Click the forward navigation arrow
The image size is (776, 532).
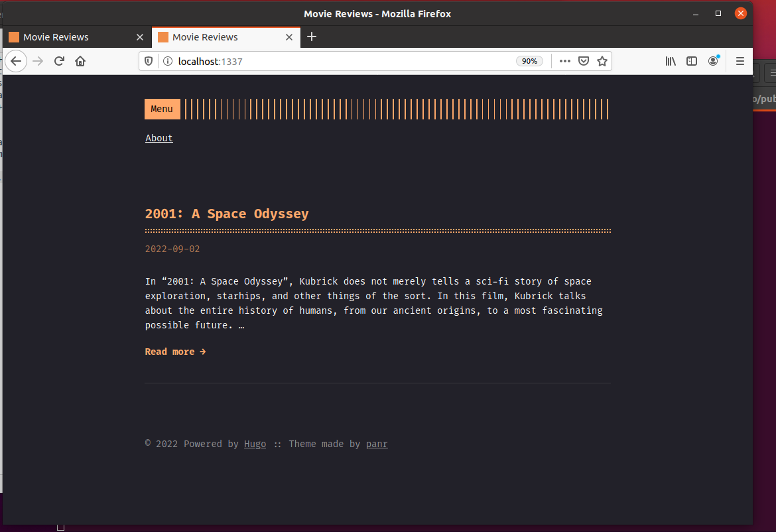[38, 62]
